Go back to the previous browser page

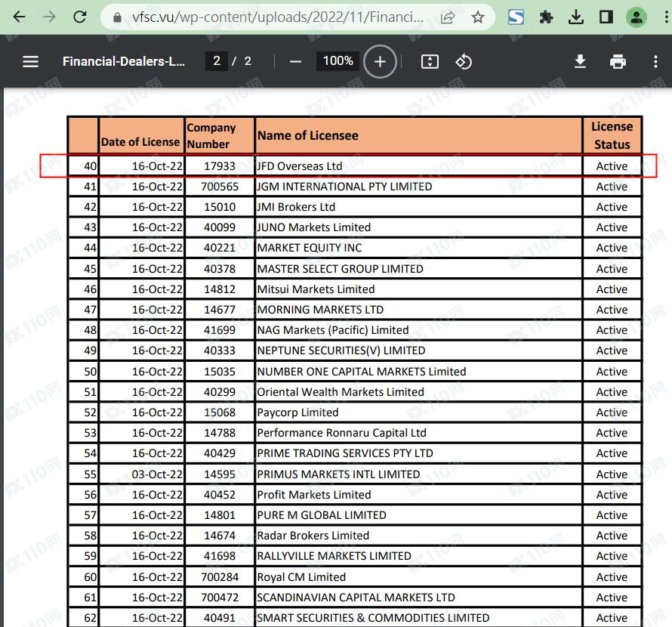point(20,17)
